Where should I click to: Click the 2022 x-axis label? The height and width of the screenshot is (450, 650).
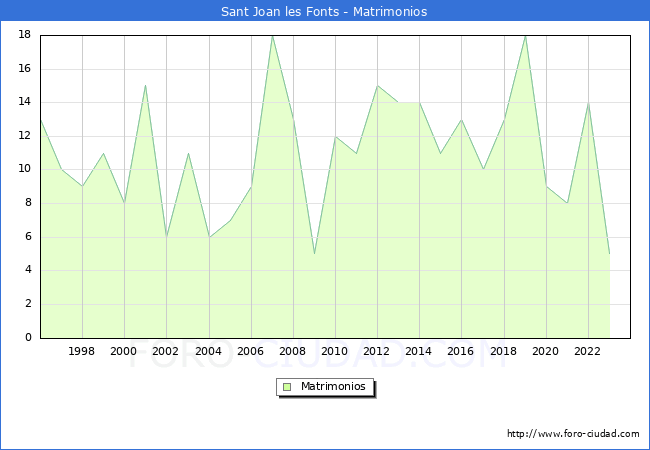point(588,351)
